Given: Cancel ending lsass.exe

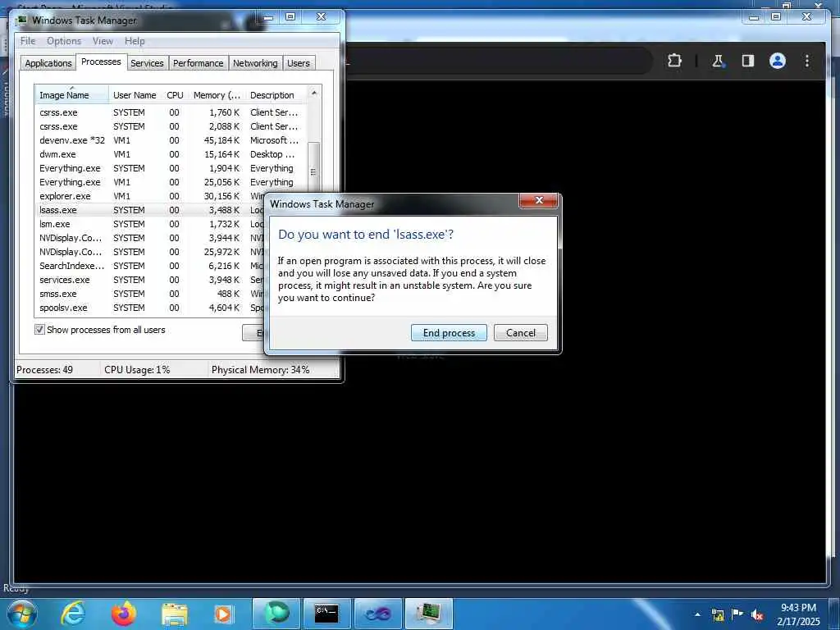Looking at the screenshot, I should 520,333.
